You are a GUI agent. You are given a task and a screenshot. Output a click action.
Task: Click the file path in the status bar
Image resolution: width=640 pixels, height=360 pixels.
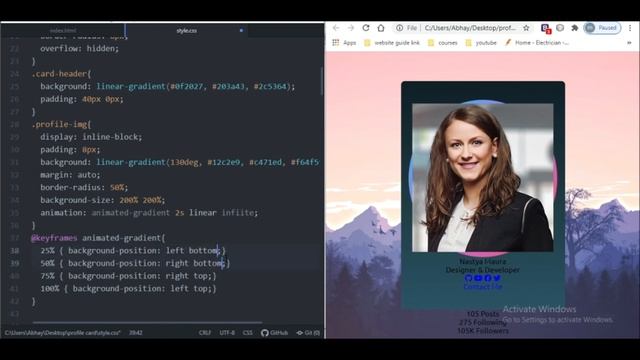pos(62,333)
